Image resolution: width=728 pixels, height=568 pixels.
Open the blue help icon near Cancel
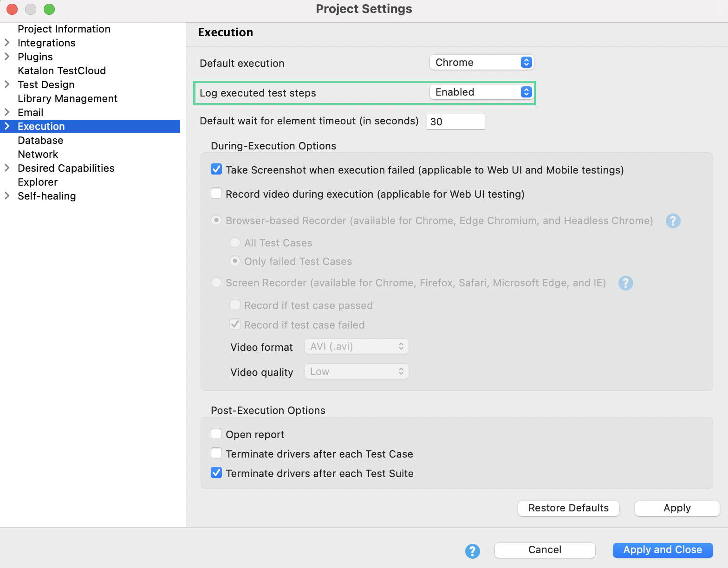[472, 551]
